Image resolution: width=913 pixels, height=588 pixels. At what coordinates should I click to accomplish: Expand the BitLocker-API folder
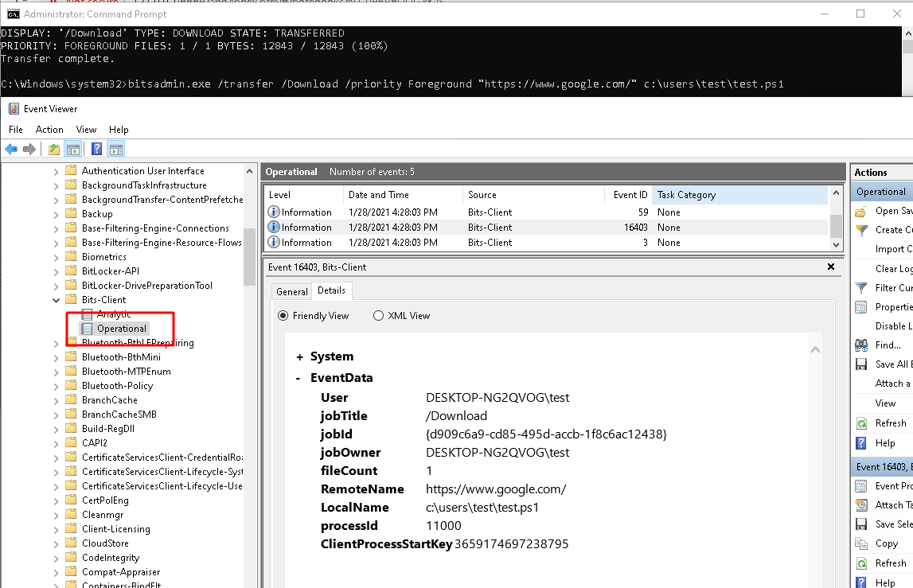(x=56, y=271)
